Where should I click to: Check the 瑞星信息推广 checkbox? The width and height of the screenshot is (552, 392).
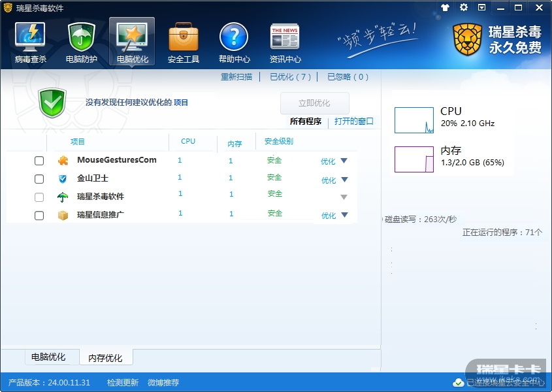pyautogui.click(x=39, y=215)
